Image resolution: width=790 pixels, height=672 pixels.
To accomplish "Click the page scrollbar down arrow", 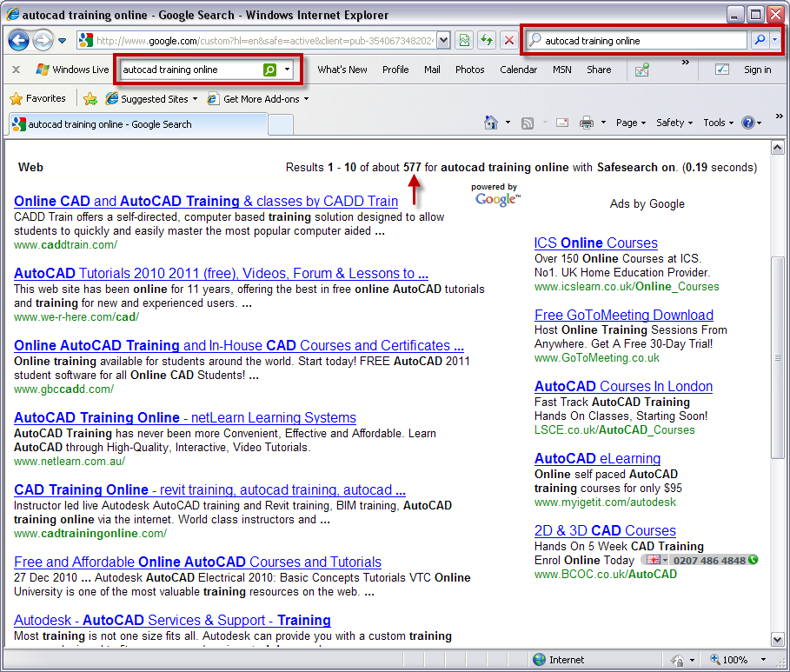I will 778,639.
